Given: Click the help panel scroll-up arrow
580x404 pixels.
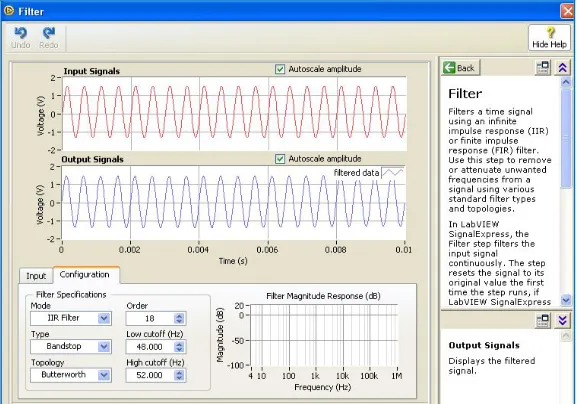Looking at the screenshot, I should point(566,83).
